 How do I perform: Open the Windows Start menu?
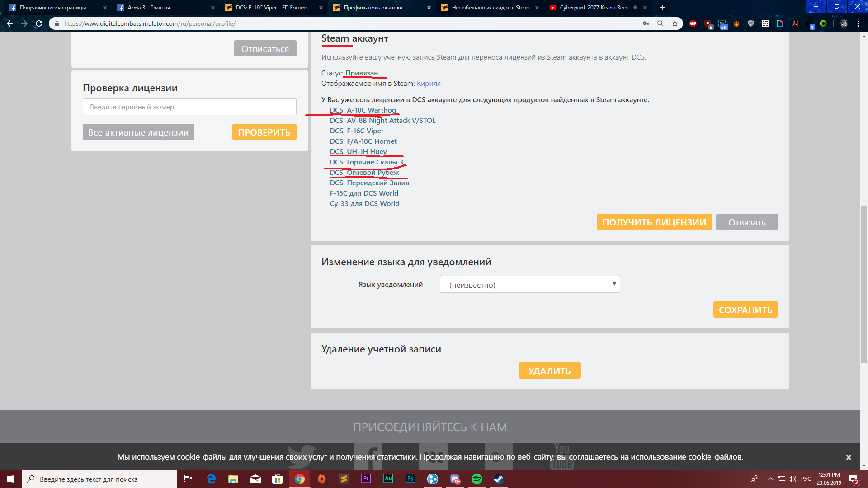[x=11, y=479]
